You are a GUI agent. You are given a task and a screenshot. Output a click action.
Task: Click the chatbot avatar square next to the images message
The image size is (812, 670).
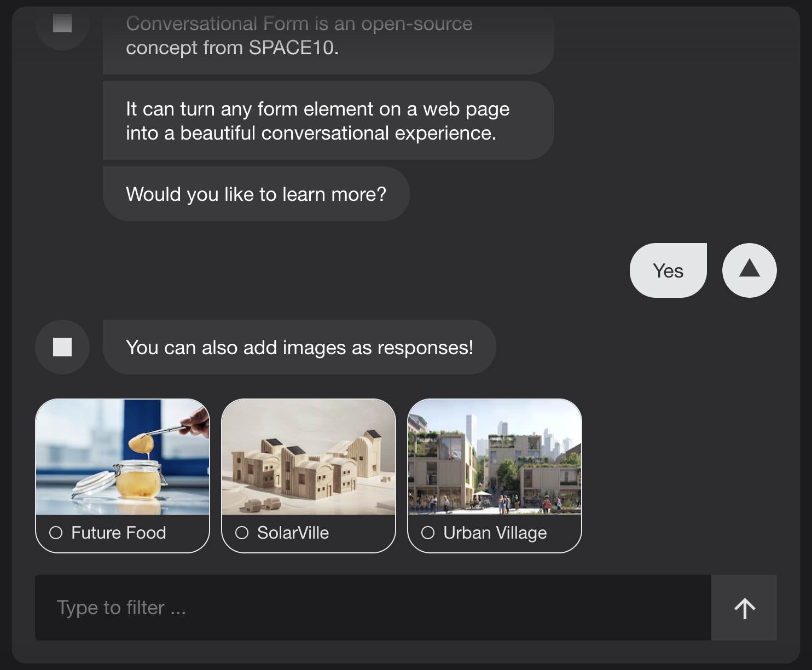62,347
